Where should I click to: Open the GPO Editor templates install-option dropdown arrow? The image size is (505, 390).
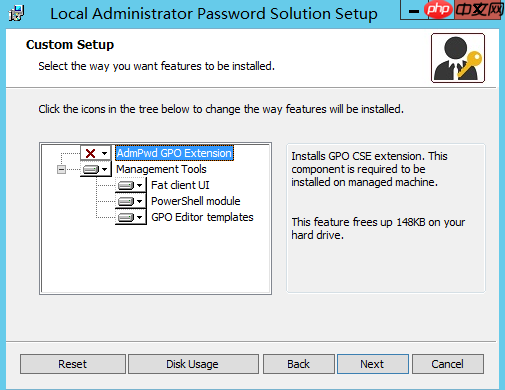140,217
